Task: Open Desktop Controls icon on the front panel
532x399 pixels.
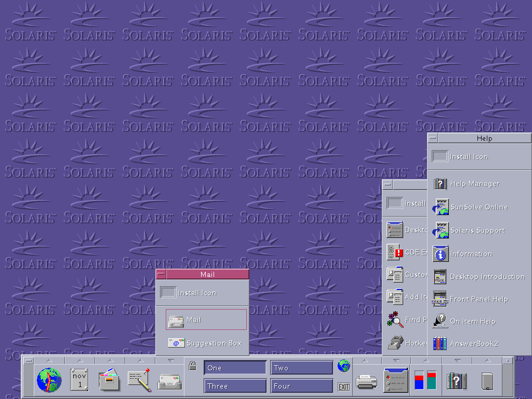Action: [396, 380]
